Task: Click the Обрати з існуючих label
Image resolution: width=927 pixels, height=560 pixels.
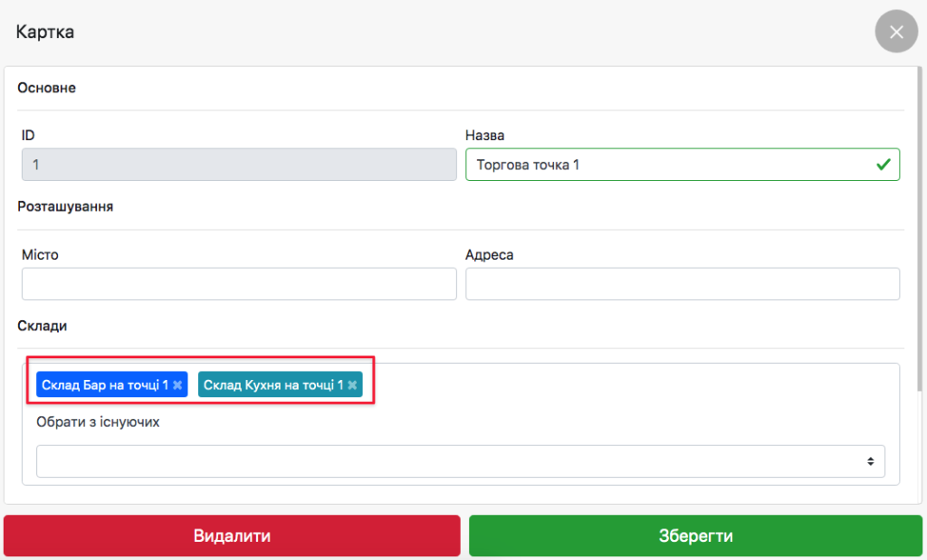Action: pos(98,422)
